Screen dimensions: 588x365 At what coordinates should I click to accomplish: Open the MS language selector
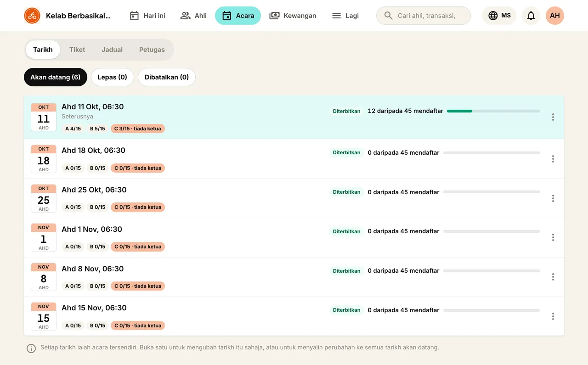499,16
